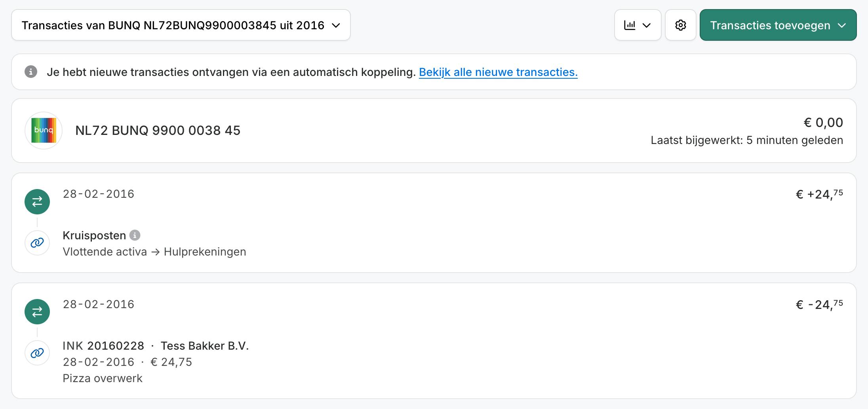868x409 pixels.
Task: Click the link icon on the Tess Bakker booking
Action: coord(37,352)
